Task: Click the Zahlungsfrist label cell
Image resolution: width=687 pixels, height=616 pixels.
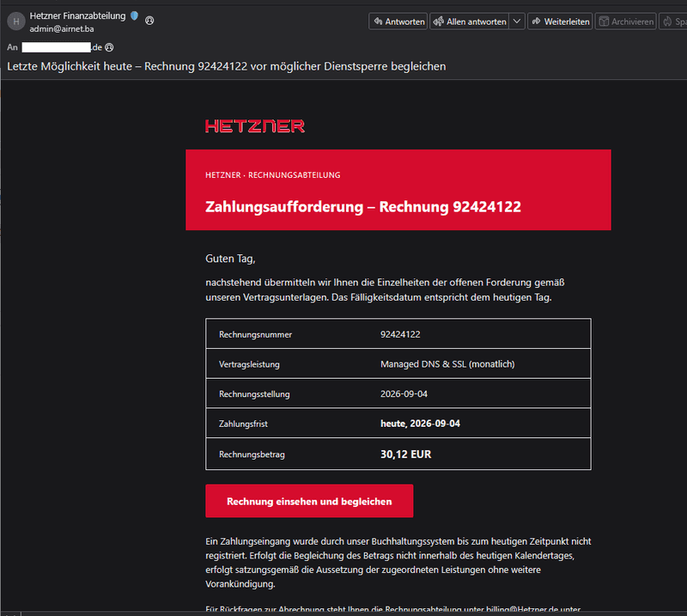Action: click(x=243, y=424)
